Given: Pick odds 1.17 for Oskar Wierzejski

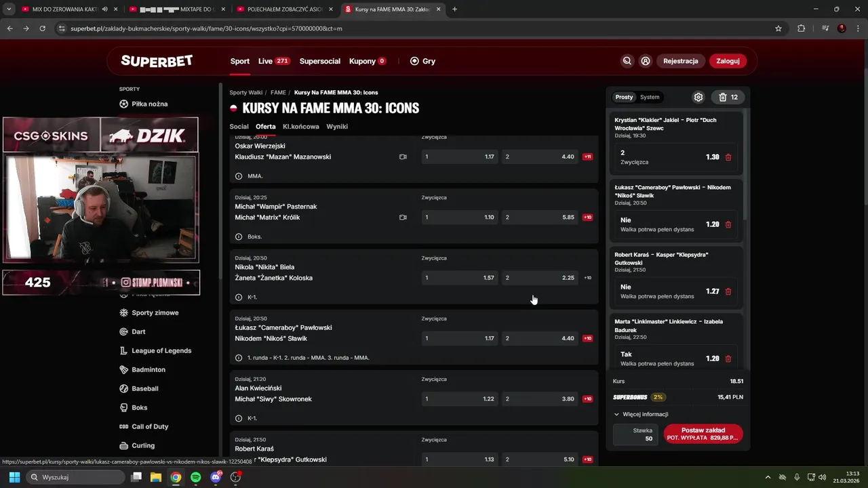Looking at the screenshot, I should pos(460,157).
